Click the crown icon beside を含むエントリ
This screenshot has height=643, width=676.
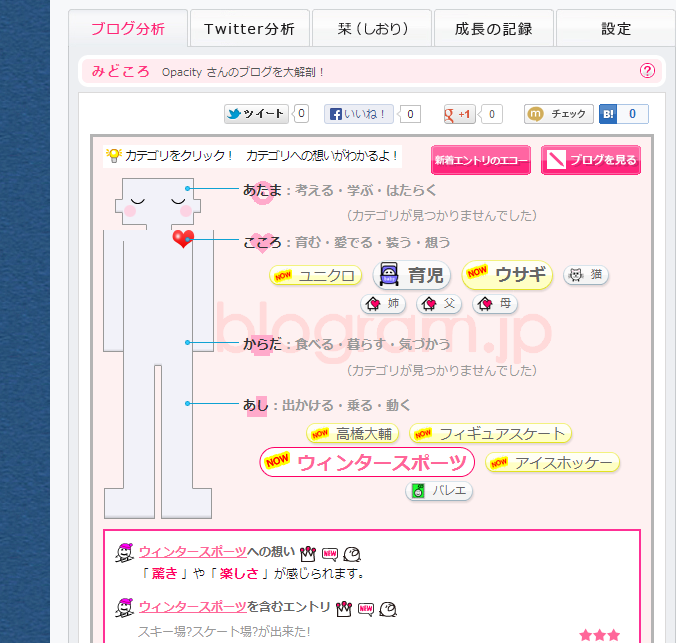coord(344,608)
